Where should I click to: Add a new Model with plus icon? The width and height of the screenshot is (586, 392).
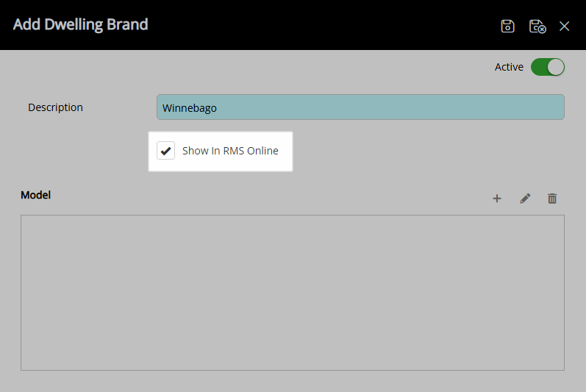point(497,199)
